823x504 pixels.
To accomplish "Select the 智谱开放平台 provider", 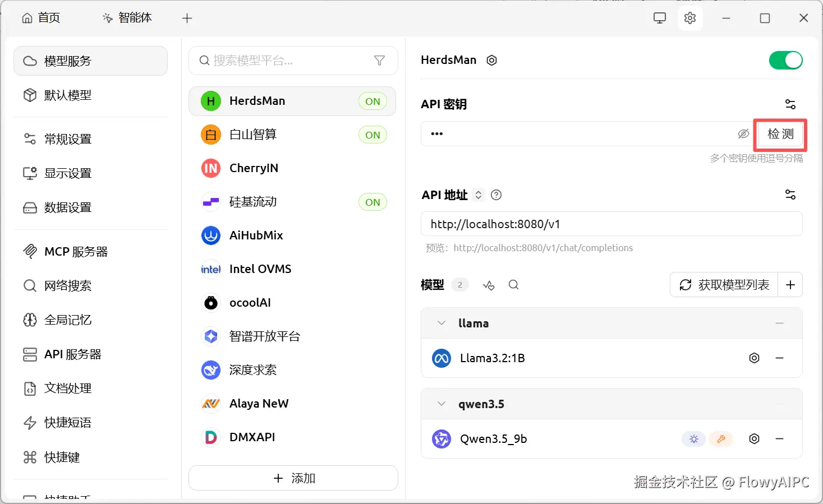I will point(292,336).
